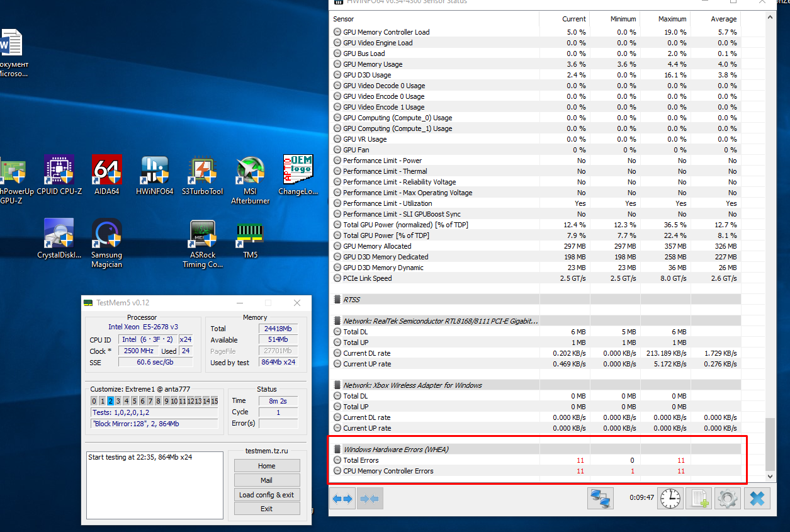
Task: Start sensor logging via sheet-plus icon
Action: point(699,499)
